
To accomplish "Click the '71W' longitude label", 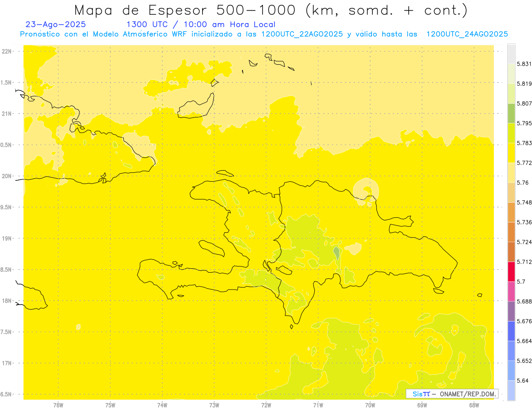I will point(318,405).
